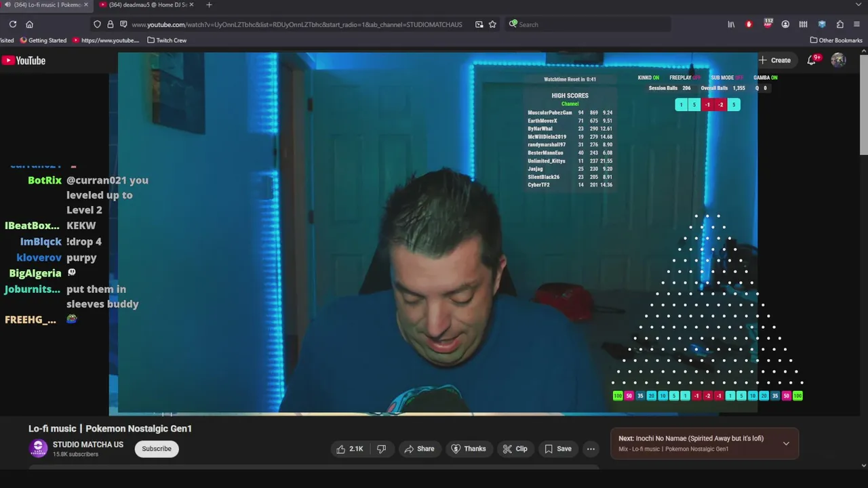Open the YouTube account avatar menu
The image size is (868, 488).
pyautogui.click(x=839, y=60)
